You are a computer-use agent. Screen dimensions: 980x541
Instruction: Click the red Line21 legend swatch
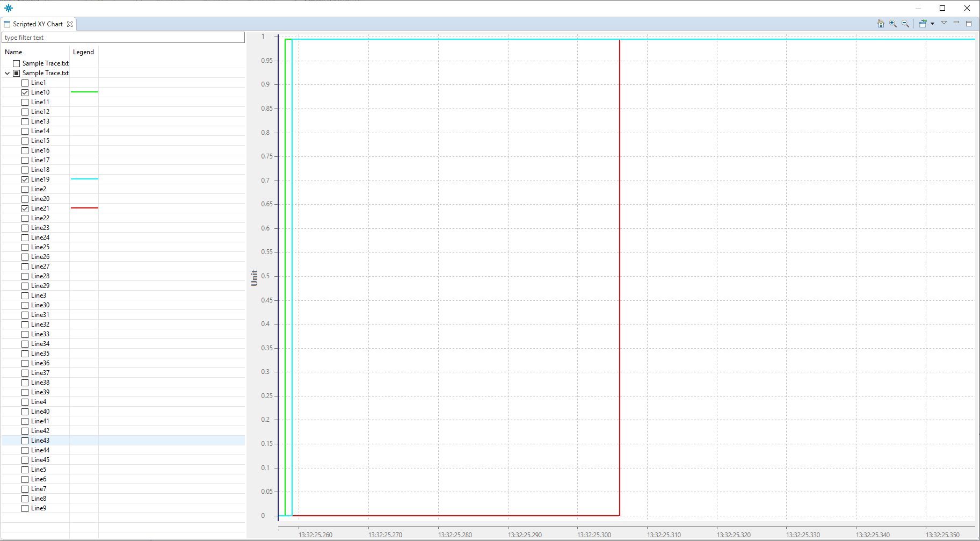(84, 208)
